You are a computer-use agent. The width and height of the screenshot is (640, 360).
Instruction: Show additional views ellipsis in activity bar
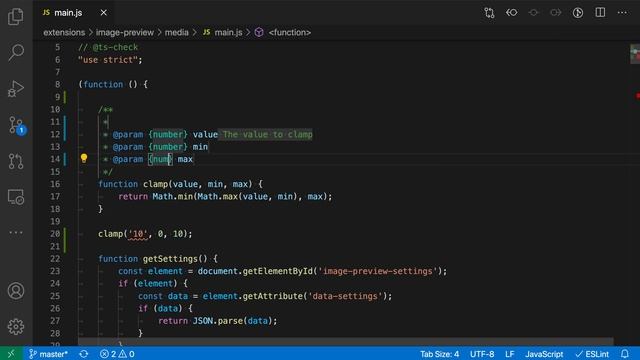[x=16, y=233]
